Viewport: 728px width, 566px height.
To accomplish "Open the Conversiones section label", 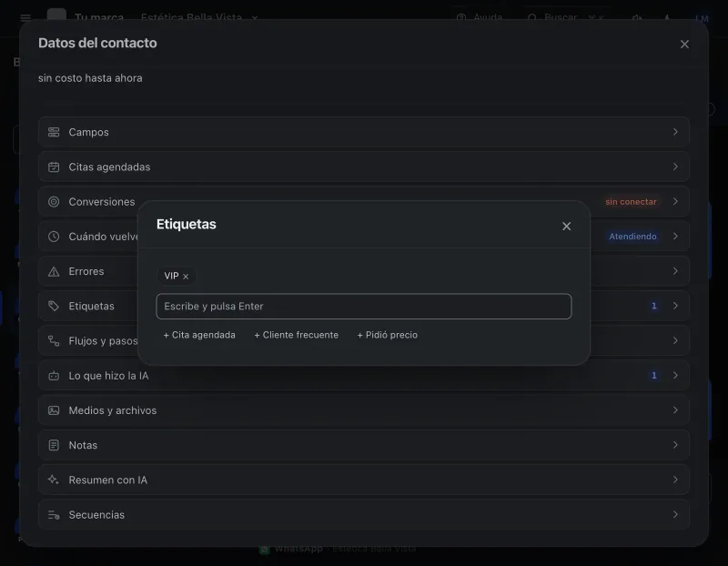I will click(102, 202).
